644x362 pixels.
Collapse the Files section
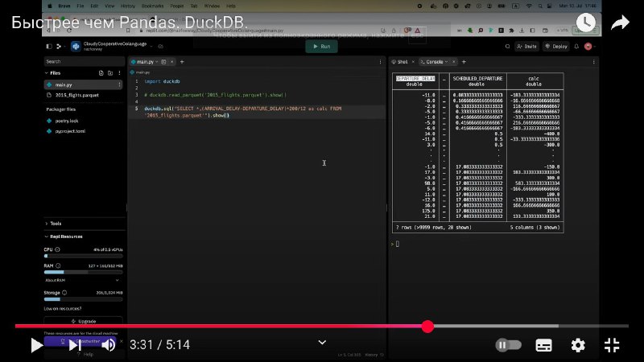[x=47, y=73]
